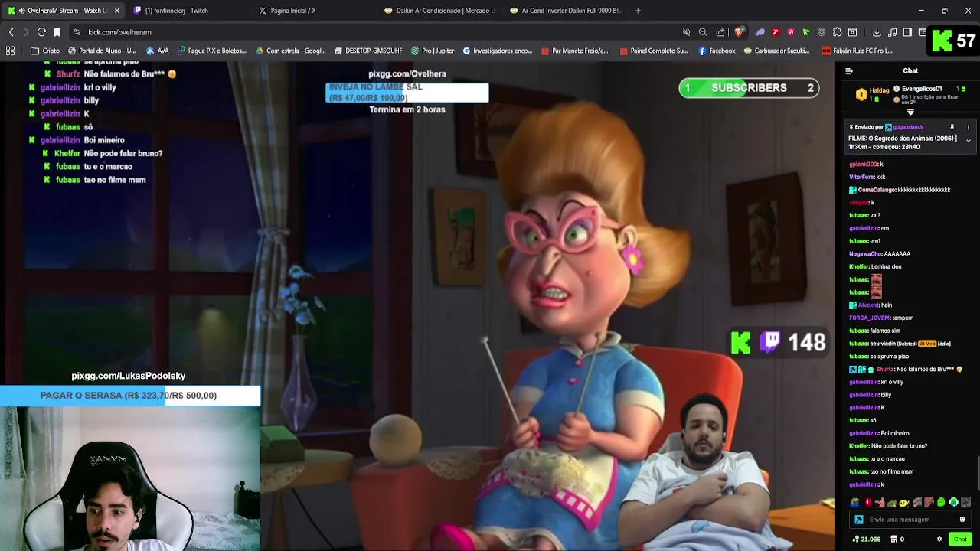Click the pink circular extension icon
This screenshot has height=551, width=980.
[791, 32]
